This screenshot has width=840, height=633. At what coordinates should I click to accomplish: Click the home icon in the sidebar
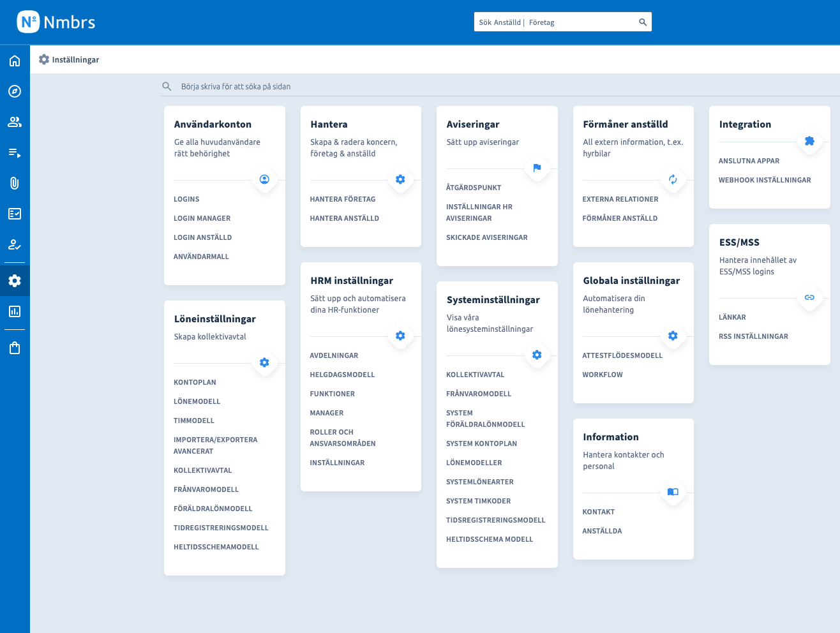[x=15, y=61]
